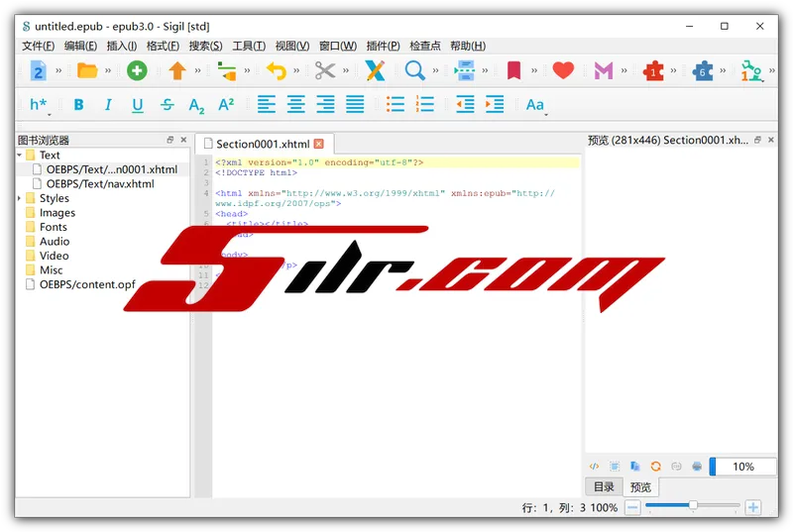Close the 图书浏览器 panel
The image size is (793, 532).
[183, 140]
